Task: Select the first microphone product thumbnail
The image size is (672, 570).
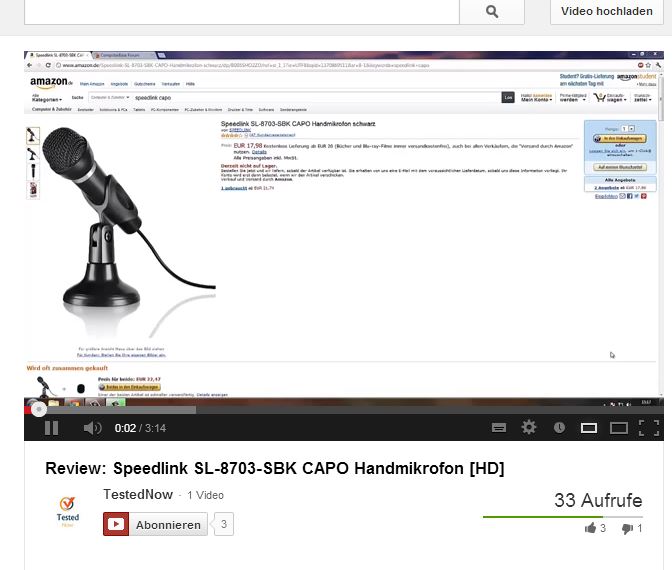Action: [33, 135]
